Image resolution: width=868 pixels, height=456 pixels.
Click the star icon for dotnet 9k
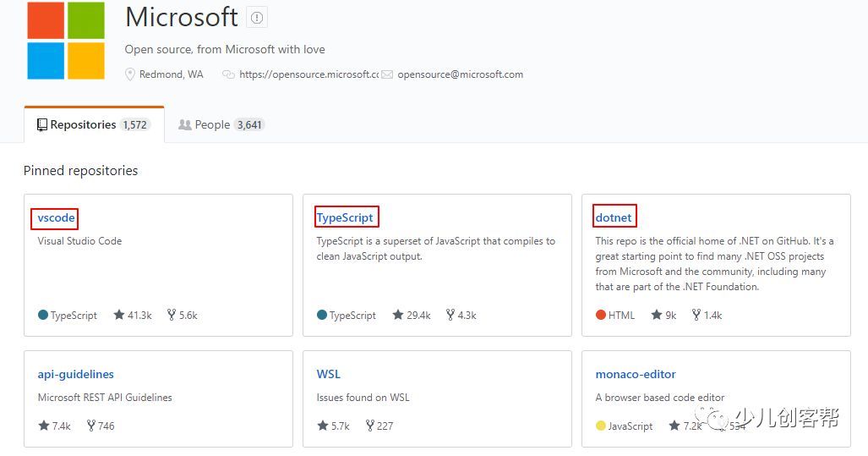click(657, 315)
